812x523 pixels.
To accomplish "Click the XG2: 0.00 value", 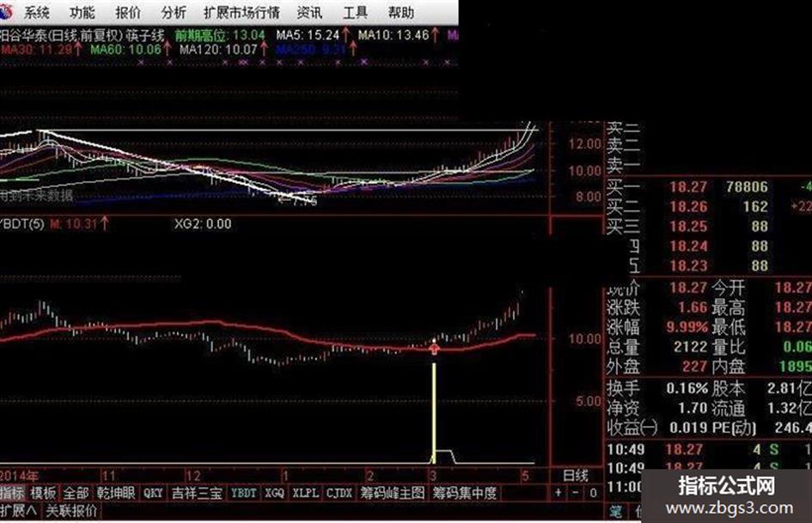I will coord(203,223).
